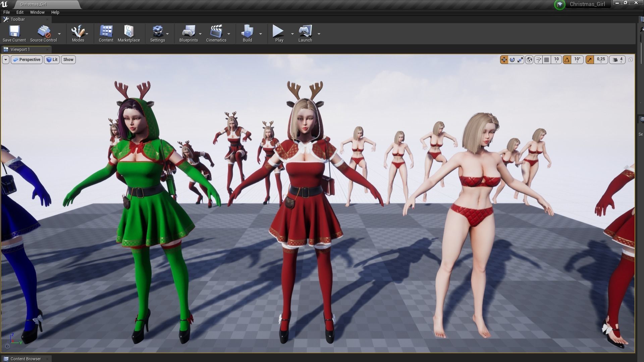
Task: Expand Play options dropdown arrow
Action: click(x=292, y=34)
